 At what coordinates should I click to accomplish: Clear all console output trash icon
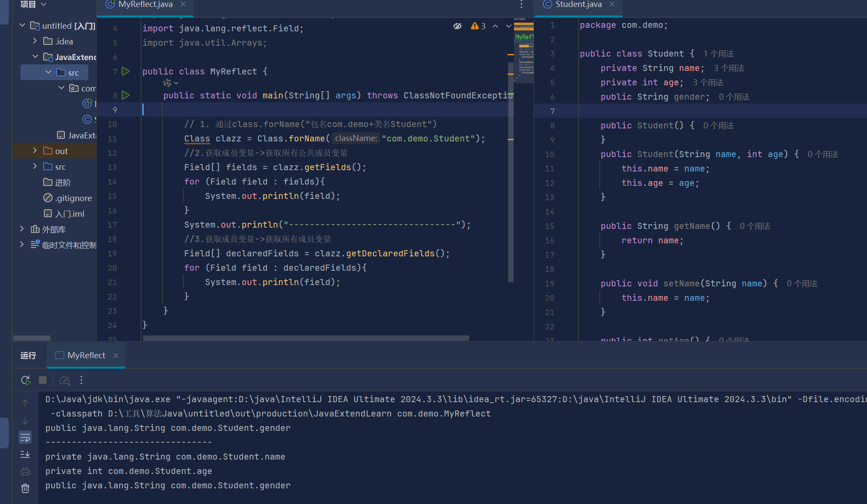pos(25,488)
